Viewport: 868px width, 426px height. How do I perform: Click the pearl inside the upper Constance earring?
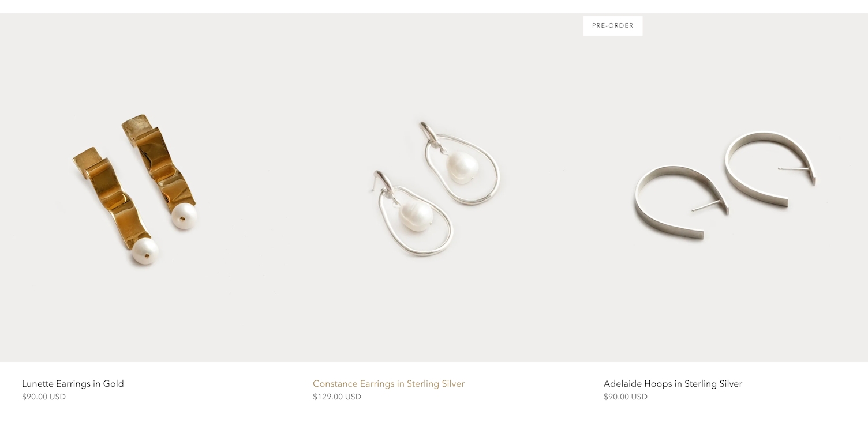pos(463,168)
